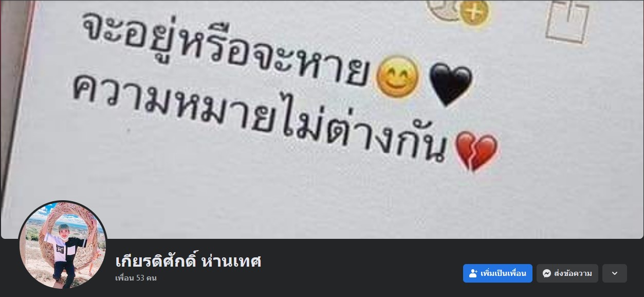Click the person-plus icon on Add Friend
Viewport: 644px width, 297px height.
pos(473,273)
